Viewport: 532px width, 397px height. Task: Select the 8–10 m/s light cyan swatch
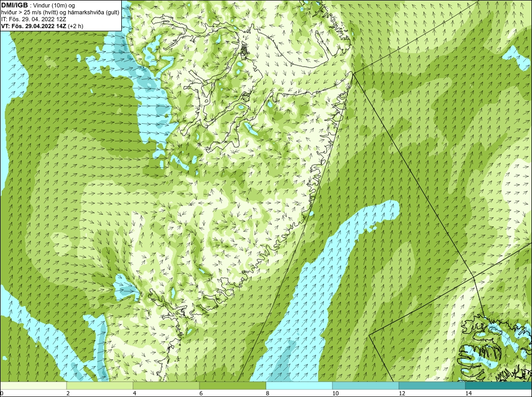(299, 385)
